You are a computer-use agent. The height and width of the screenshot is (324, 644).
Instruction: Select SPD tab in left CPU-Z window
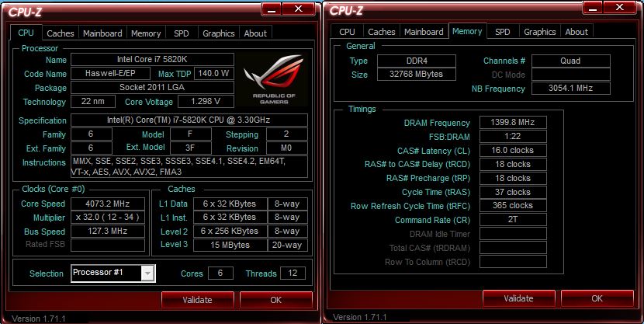181,33
